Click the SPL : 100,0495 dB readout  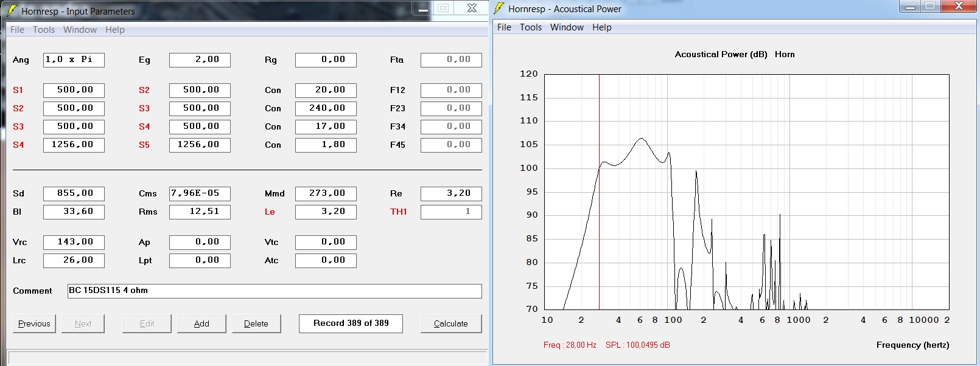coord(637,345)
